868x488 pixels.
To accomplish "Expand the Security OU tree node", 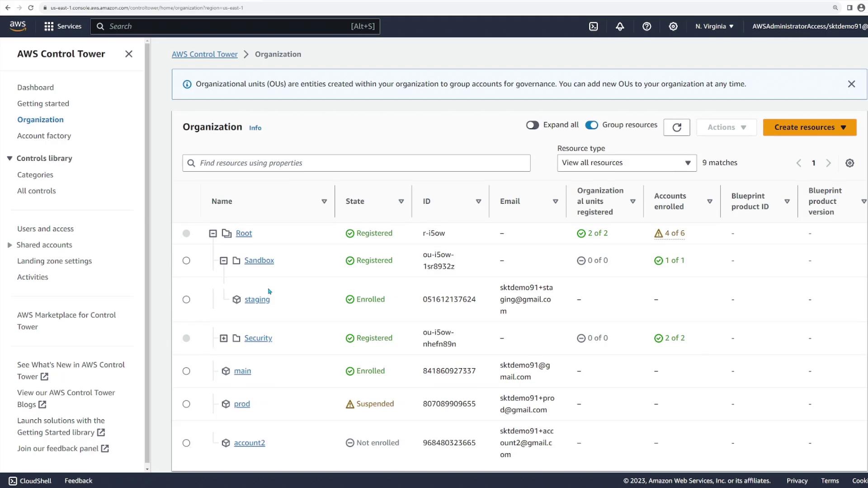I will [224, 338].
